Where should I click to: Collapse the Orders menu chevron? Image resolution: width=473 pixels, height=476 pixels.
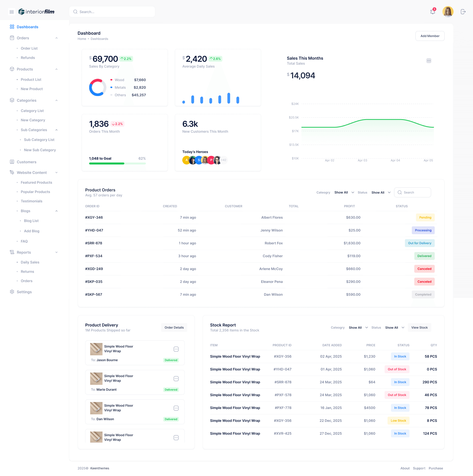point(56,38)
